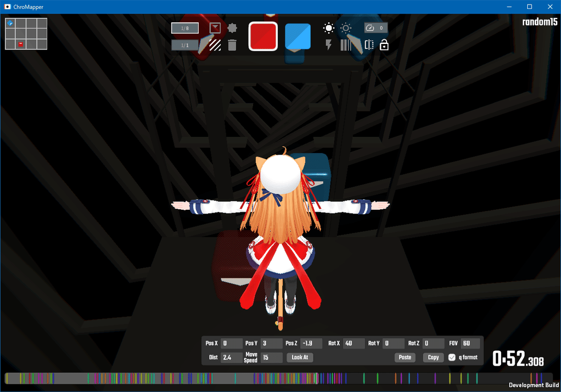Select the blue note color swatch

(x=298, y=36)
